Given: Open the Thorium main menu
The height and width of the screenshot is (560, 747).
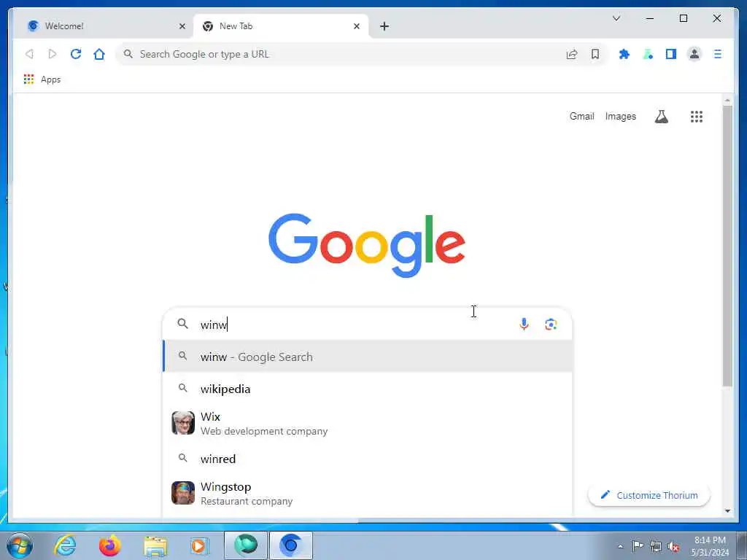Looking at the screenshot, I should (718, 54).
